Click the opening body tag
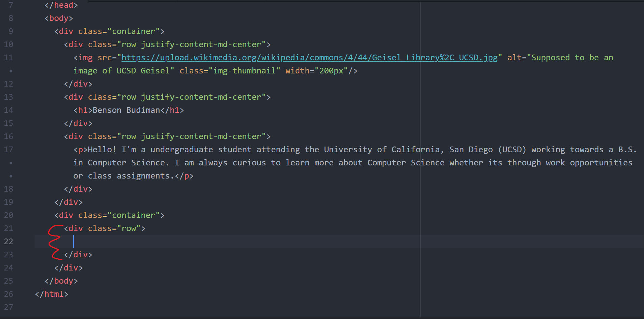The image size is (644, 319). coord(59,18)
